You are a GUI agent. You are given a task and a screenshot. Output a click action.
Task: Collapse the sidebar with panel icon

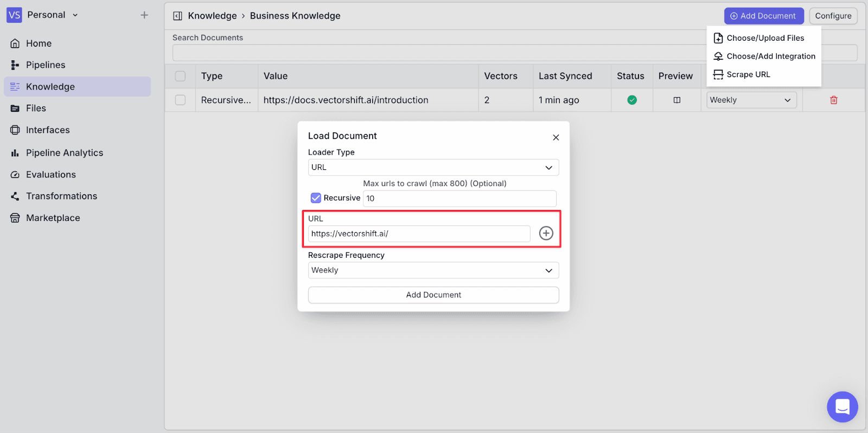tap(177, 16)
